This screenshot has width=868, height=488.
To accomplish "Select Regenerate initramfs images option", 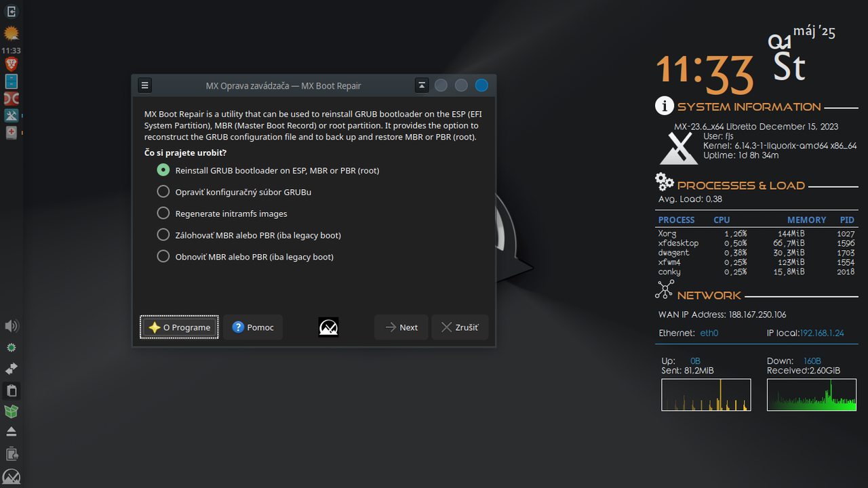I will pyautogui.click(x=222, y=213).
